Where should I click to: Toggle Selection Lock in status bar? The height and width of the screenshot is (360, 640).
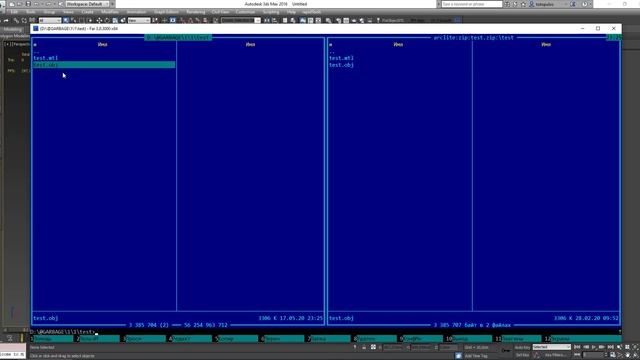click(x=364, y=347)
